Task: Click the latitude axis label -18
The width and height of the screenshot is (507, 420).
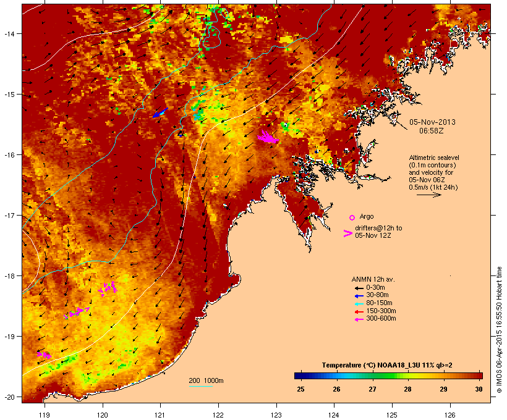Action: click(9, 276)
